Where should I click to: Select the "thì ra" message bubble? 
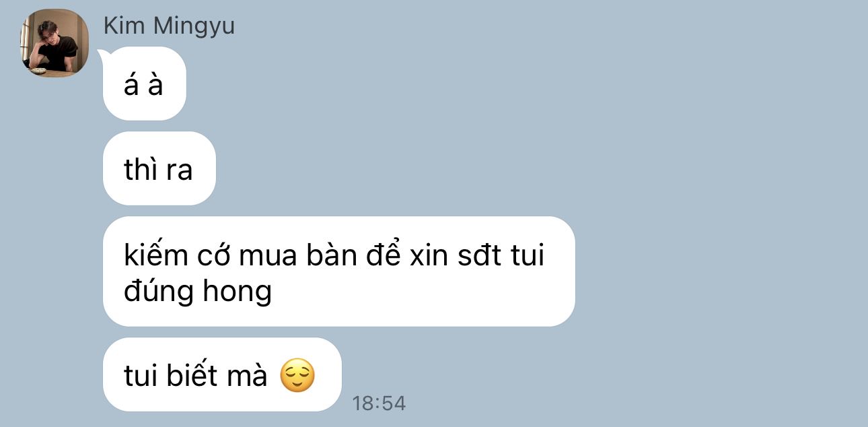coord(159,168)
